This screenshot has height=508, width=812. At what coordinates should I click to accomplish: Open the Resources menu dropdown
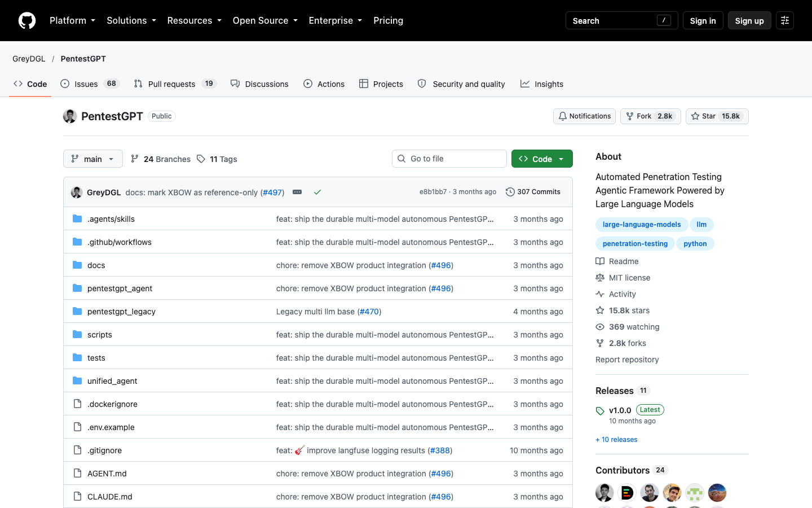(195, 20)
